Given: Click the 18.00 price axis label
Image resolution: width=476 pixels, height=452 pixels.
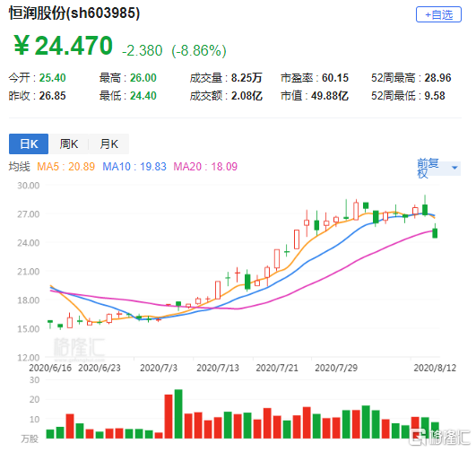Looking at the screenshot, I should (x=28, y=300).
